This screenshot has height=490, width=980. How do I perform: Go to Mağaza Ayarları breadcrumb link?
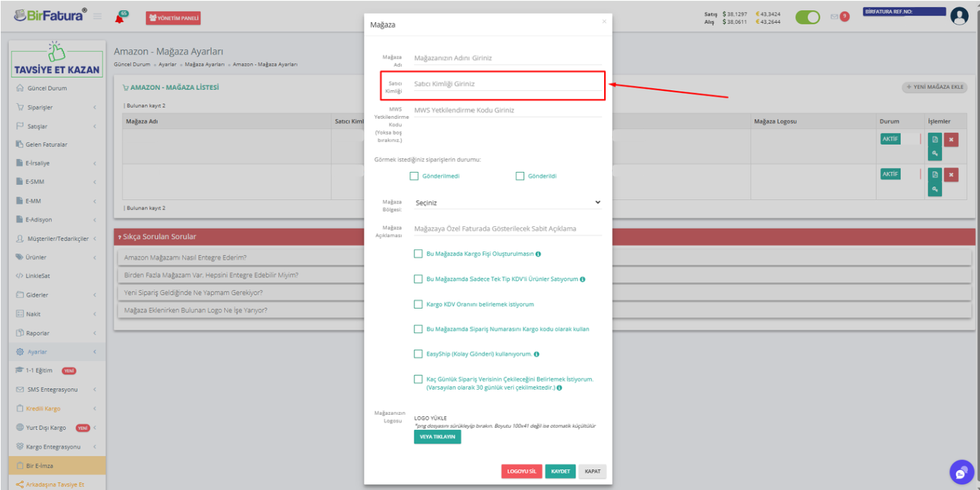click(x=205, y=64)
